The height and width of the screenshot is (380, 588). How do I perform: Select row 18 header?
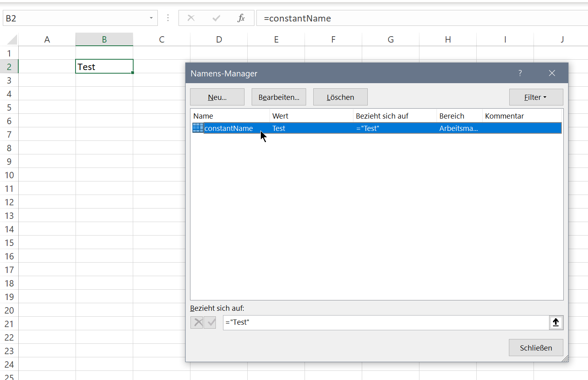pos(9,283)
